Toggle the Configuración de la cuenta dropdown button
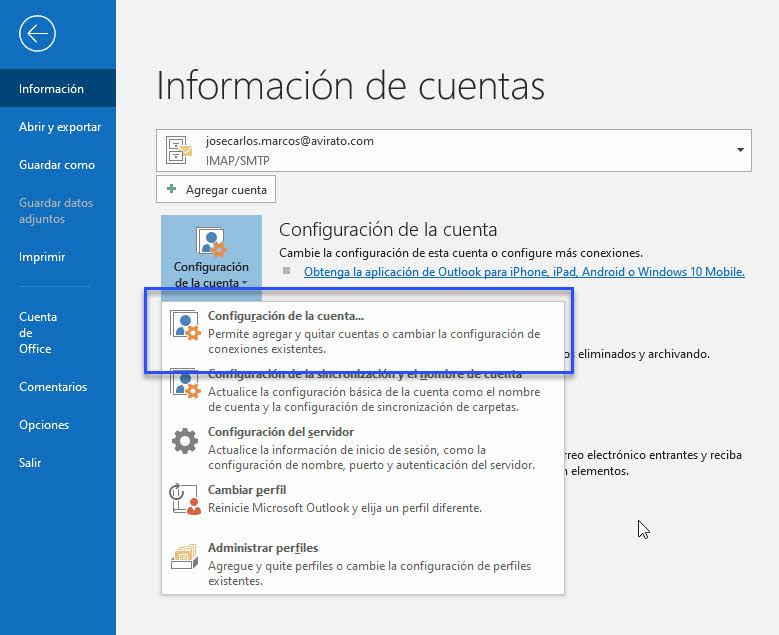Screen dimensions: 779x635 [211, 257]
